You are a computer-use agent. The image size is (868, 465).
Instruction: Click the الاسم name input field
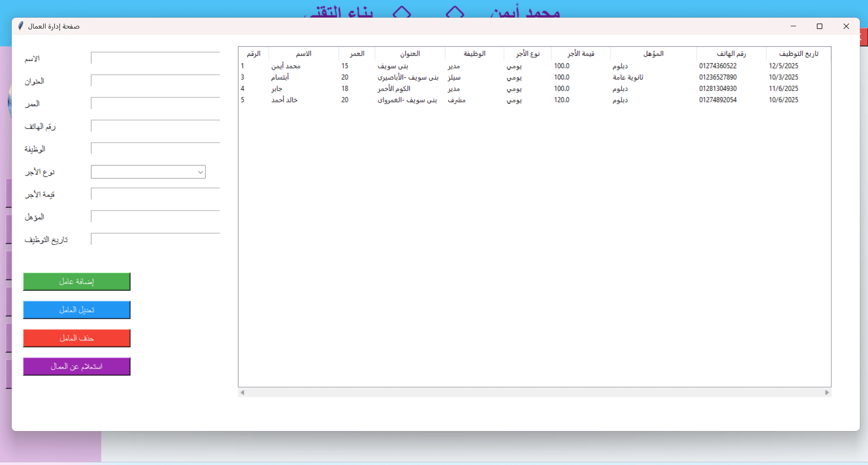click(x=155, y=58)
